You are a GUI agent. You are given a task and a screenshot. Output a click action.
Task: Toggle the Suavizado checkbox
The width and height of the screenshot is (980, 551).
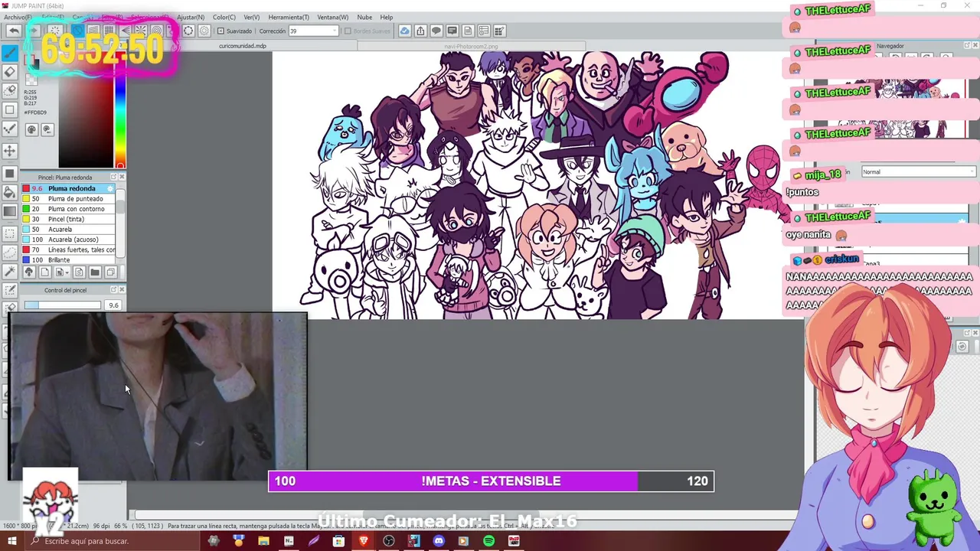(220, 31)
